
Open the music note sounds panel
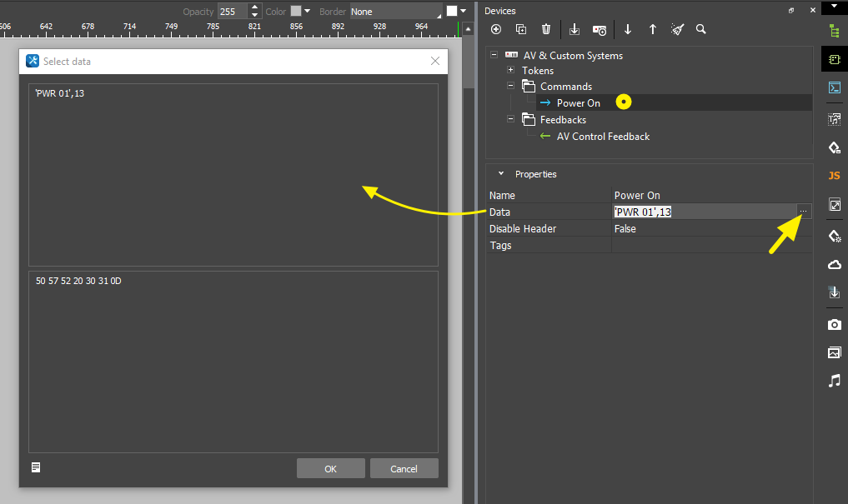834,381
